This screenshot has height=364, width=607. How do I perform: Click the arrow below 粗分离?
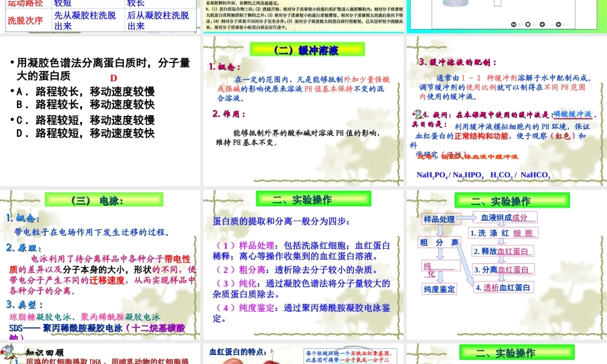pos(439,254)
